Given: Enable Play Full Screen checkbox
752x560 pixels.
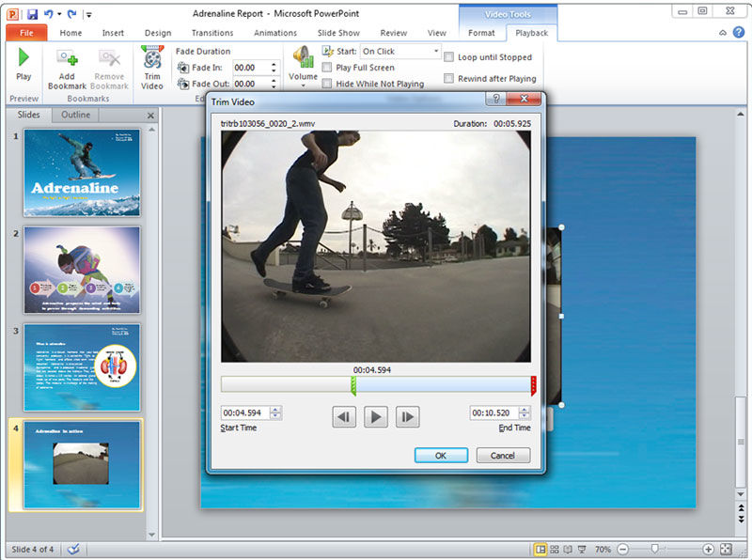Looking at the screenshot, I should [x=327, y=68].
